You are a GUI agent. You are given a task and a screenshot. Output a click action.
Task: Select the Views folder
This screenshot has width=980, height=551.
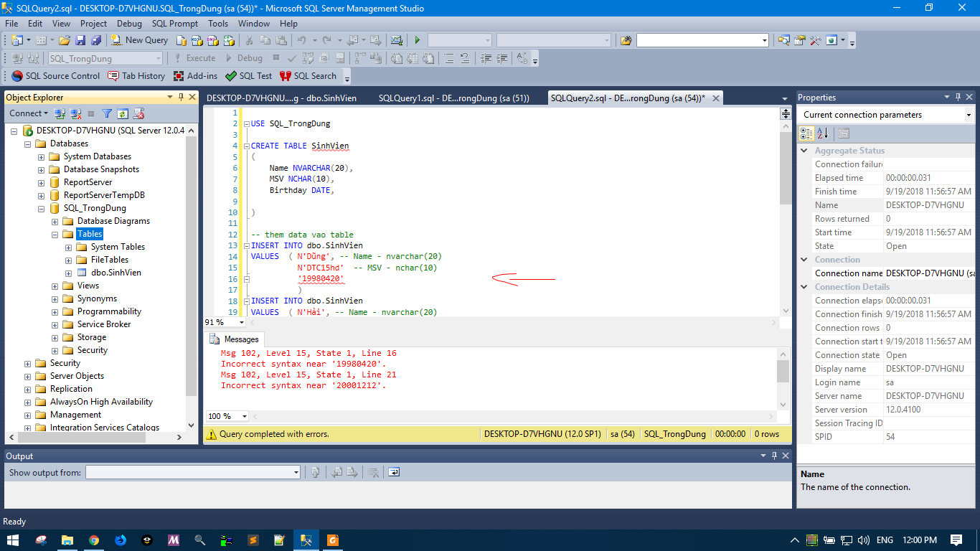pyautogui.click(x=88, y=286)
